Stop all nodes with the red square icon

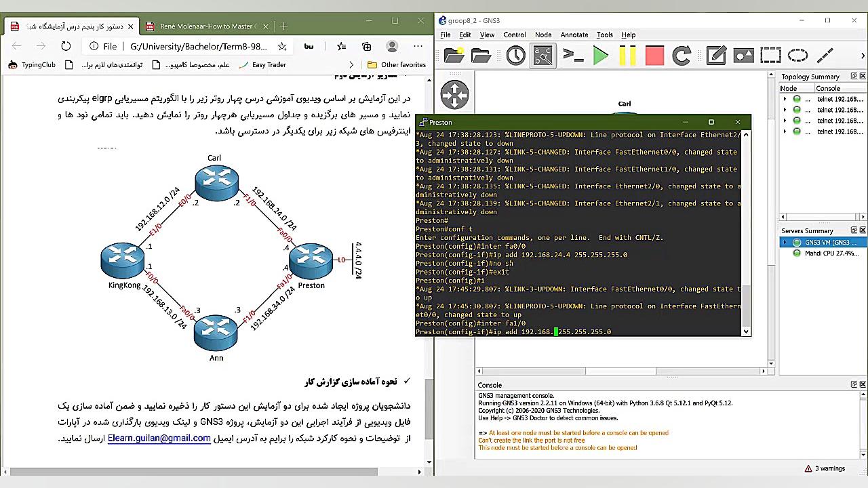point(654,56)
